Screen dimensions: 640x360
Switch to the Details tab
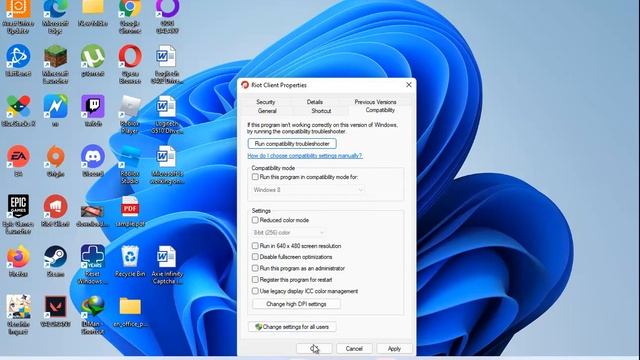(314, 102)
